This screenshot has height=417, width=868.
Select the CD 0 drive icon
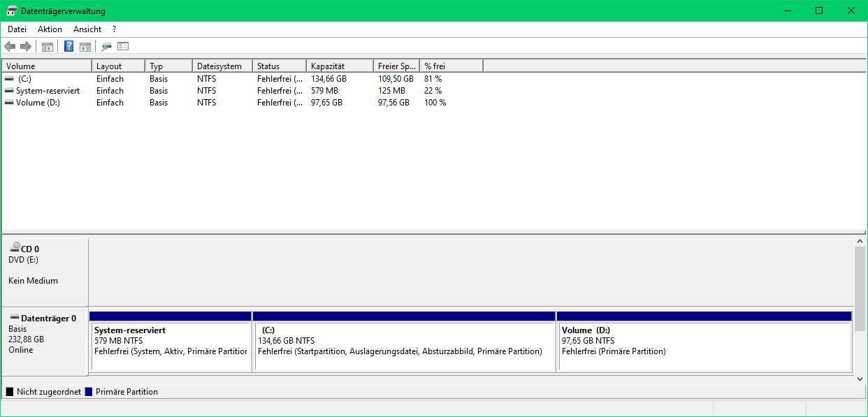tap(15, 247)
